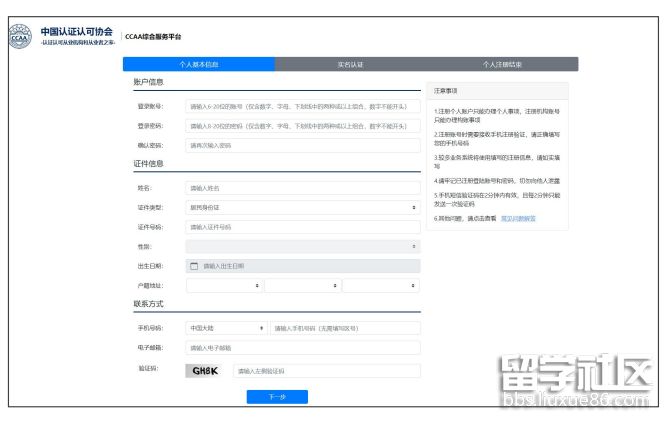Viewport: 666px width, 422px height.
Task: Refresh the GH8K captcha image
Action: point(205,370)
